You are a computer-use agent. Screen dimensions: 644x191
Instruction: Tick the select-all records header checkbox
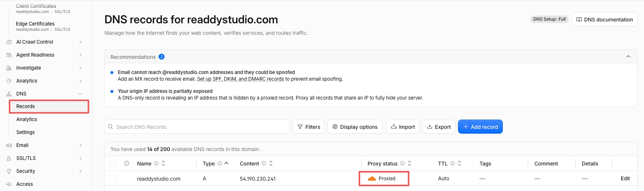point(113,163)
